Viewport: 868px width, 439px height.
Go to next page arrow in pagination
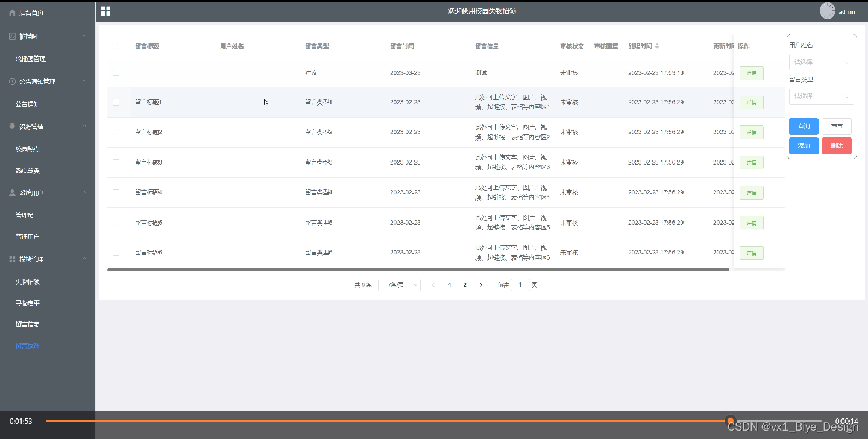pos(481,285)
